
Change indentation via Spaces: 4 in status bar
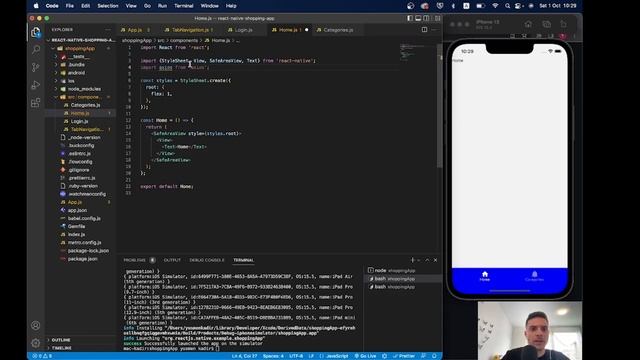[273, 356]
